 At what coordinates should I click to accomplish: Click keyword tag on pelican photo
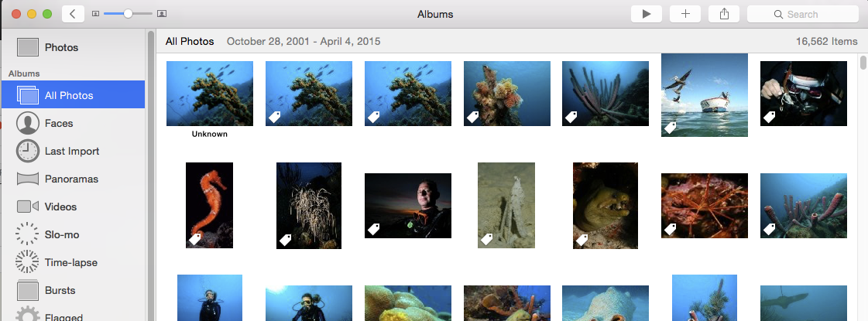[671, 128]
